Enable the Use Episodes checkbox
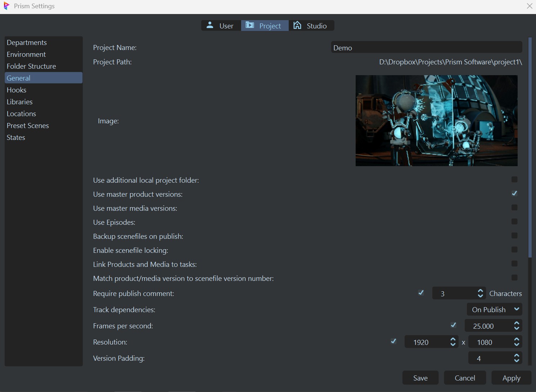The height and width of the screenshot is (392, 536). point(514,222)
